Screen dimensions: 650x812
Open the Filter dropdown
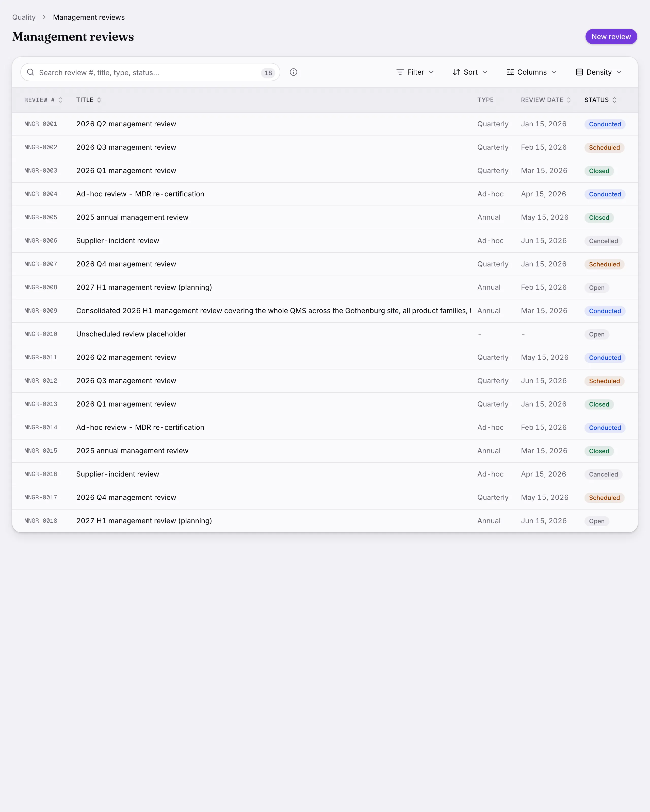coord(415,72)
